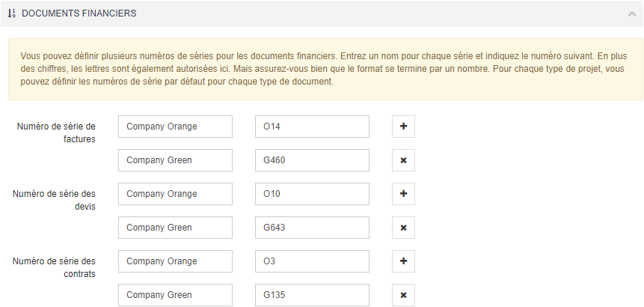Edit quote next number G643
Viewport: 644px width, 307px height.
312,228
